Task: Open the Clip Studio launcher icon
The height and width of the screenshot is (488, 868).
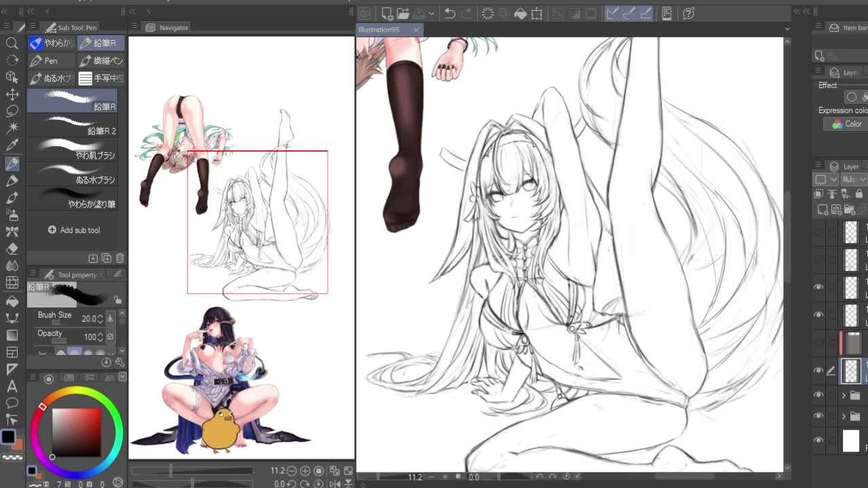Action: pos(365,14)
